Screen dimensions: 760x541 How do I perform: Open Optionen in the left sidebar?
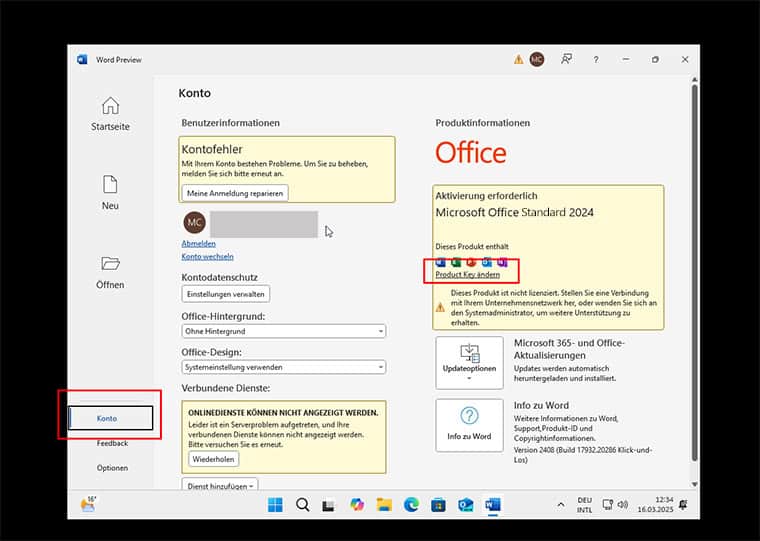click(112, 468)
